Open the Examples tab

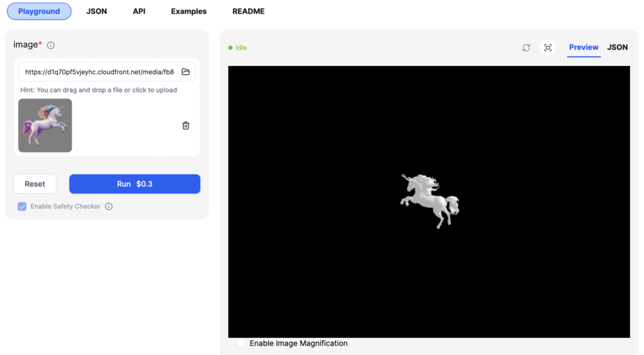(x=189, y=11)
